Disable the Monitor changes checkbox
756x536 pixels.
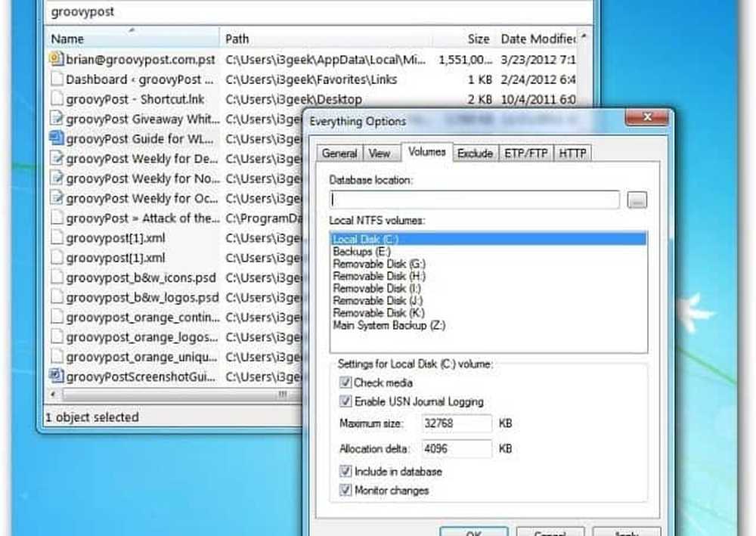(346, 491)
